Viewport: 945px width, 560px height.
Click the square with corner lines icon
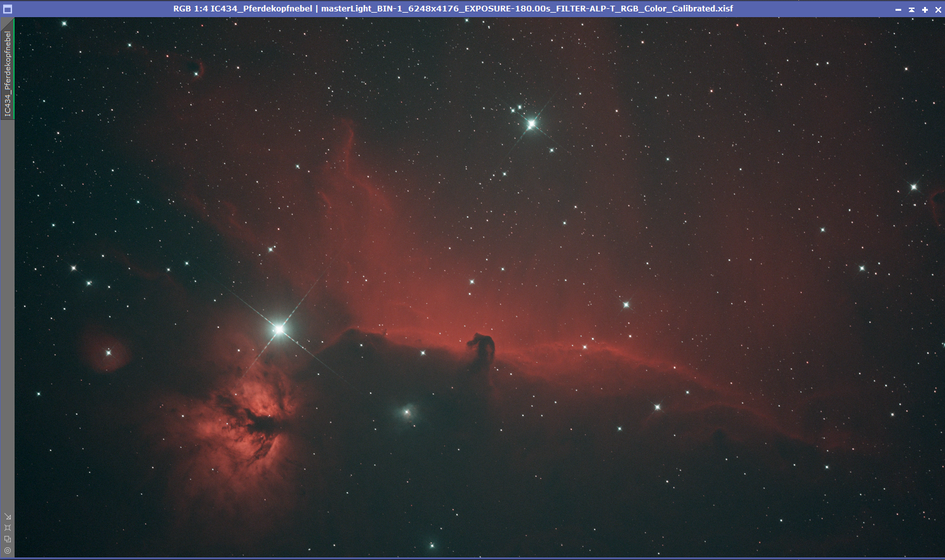[x=8, y=528]
